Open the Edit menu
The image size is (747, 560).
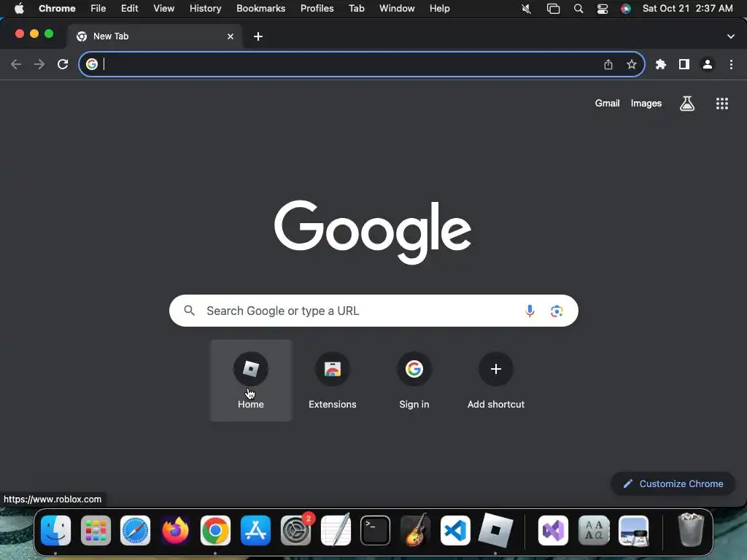point(129,9)
